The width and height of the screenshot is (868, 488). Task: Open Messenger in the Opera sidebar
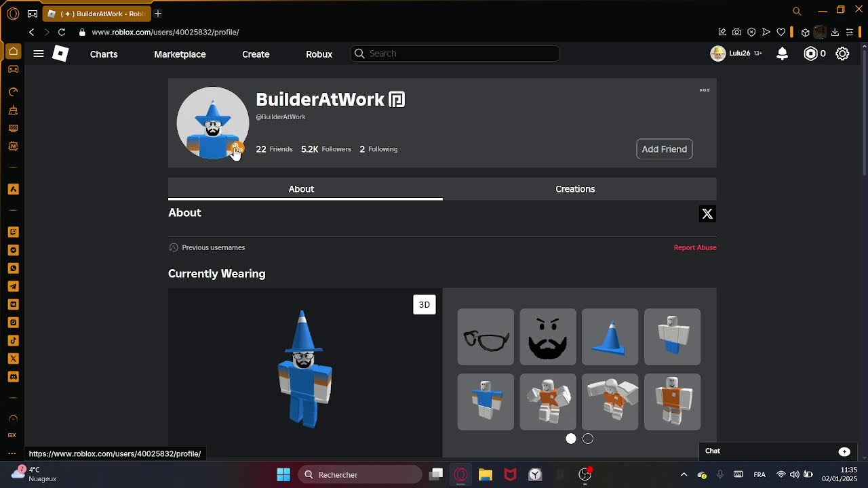(x=13, y=250)
